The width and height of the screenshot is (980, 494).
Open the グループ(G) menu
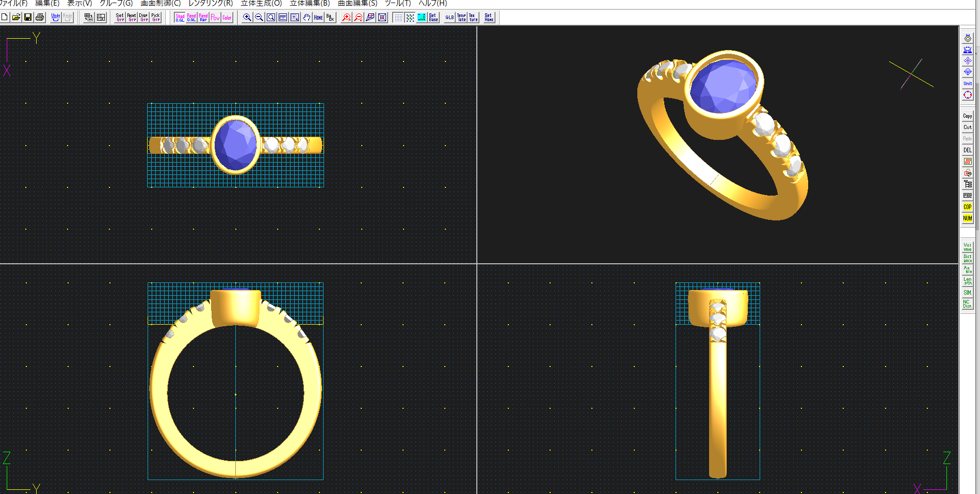coord(116,3)
